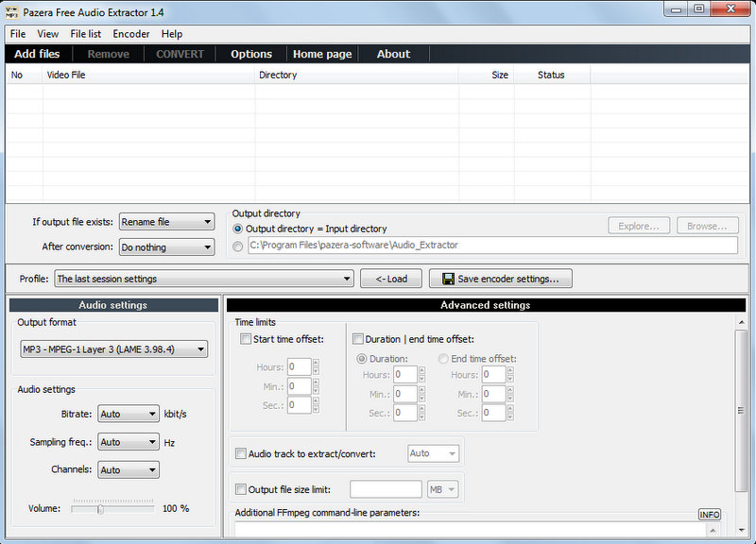Click the Remove toolbar button
Image resolution: width=756 pixels, height=544 pixels.
(x=109, y=54)
